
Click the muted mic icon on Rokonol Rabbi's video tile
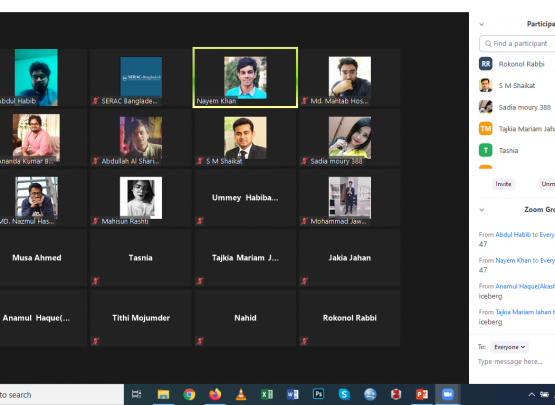pyautogui.click(x=304, y=341)
